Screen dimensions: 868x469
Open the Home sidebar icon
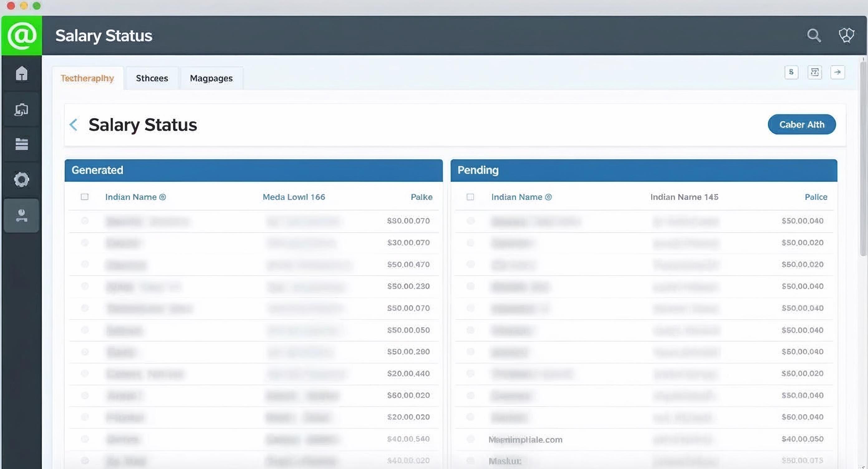point(22,74)
